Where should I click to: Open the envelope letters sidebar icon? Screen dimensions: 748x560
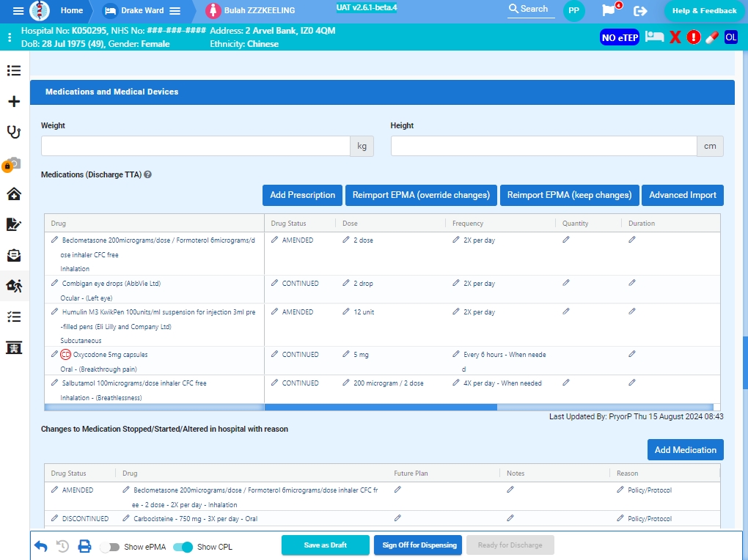(14, 255)
